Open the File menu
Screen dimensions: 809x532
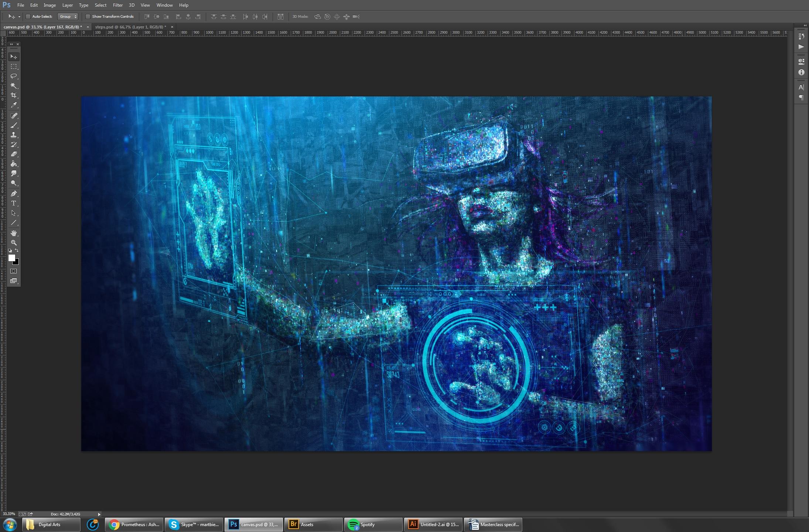coord(21,5)
